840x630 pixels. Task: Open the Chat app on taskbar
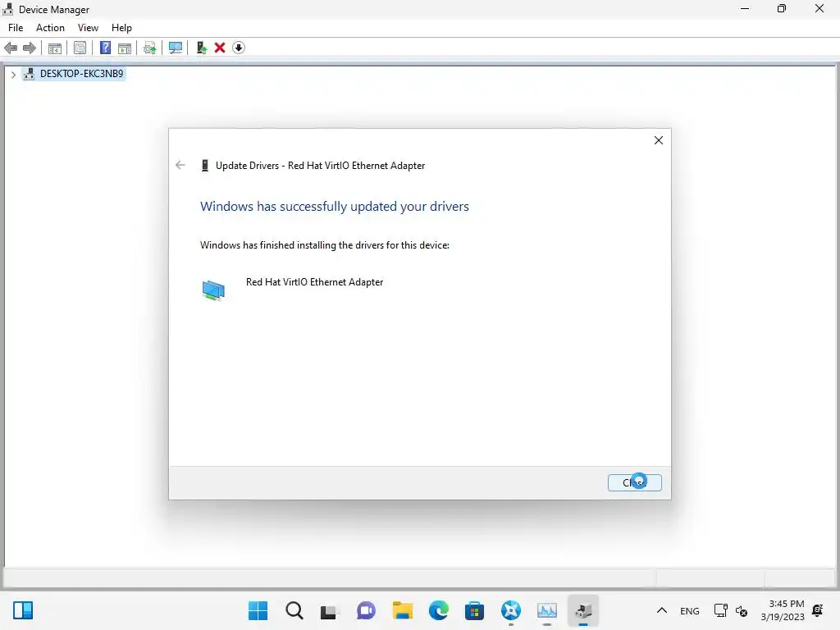pyautogui.click(x=366, y=610)
